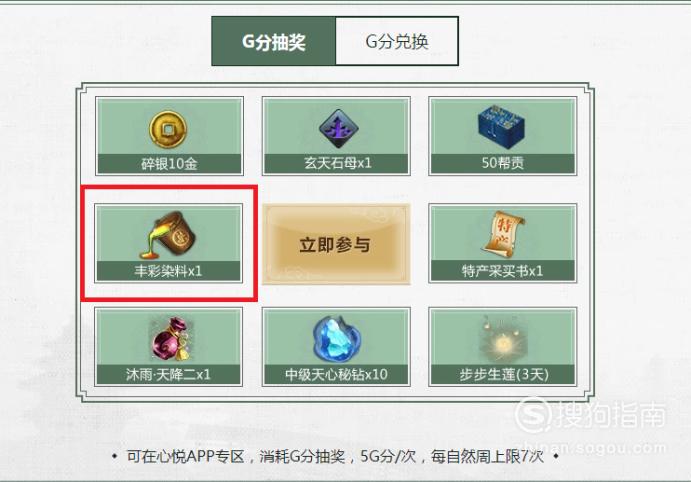This screenshot has width=691, height=482.
Task: Click the blue box icon for 50帮贡
Action: (x=501, y=127)
